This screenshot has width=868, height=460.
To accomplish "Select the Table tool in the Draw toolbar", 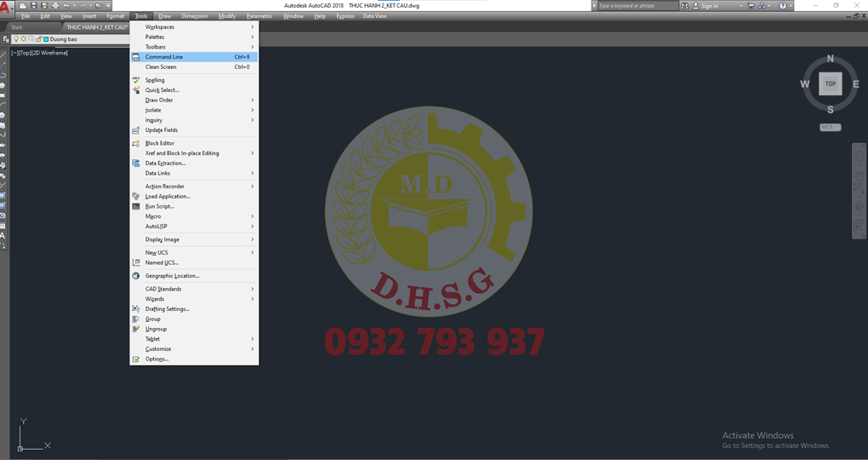I will click(x=3, y=226).
